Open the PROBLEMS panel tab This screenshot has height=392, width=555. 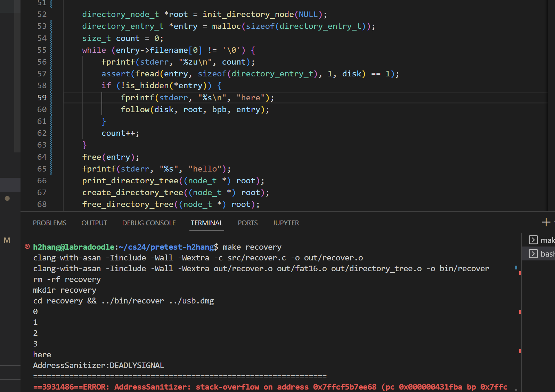50,223
